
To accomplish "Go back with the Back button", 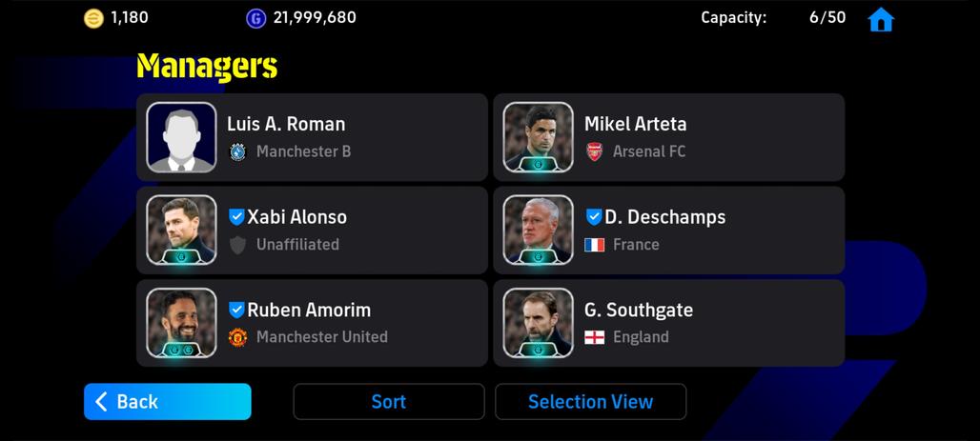I will 167,402.
